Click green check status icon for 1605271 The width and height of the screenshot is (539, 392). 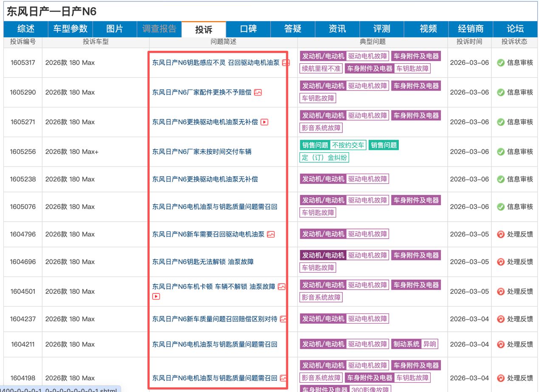[x=500, y=122]
